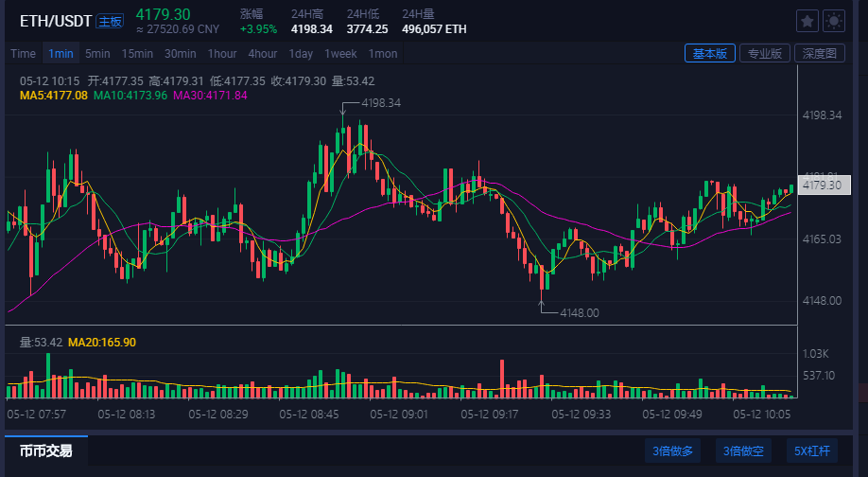Image resolution: width=868 pixels, height=477 pixels.
Task: Click the MA20:165.90 volume indicator label
Action: tap(102, 343)
